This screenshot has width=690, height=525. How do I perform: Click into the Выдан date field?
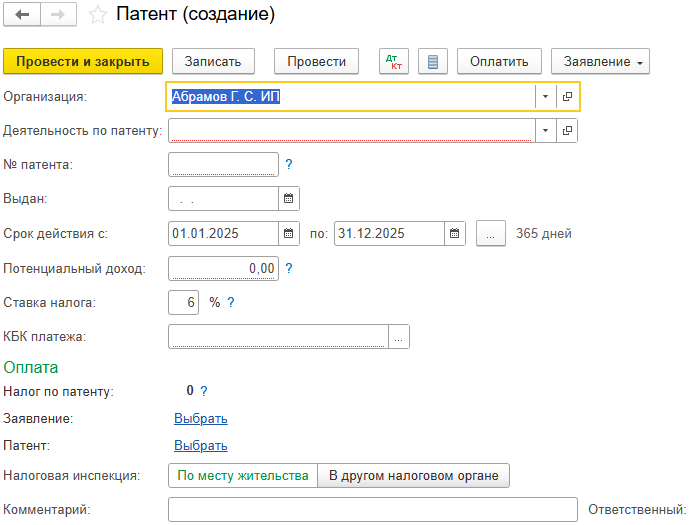224,199
